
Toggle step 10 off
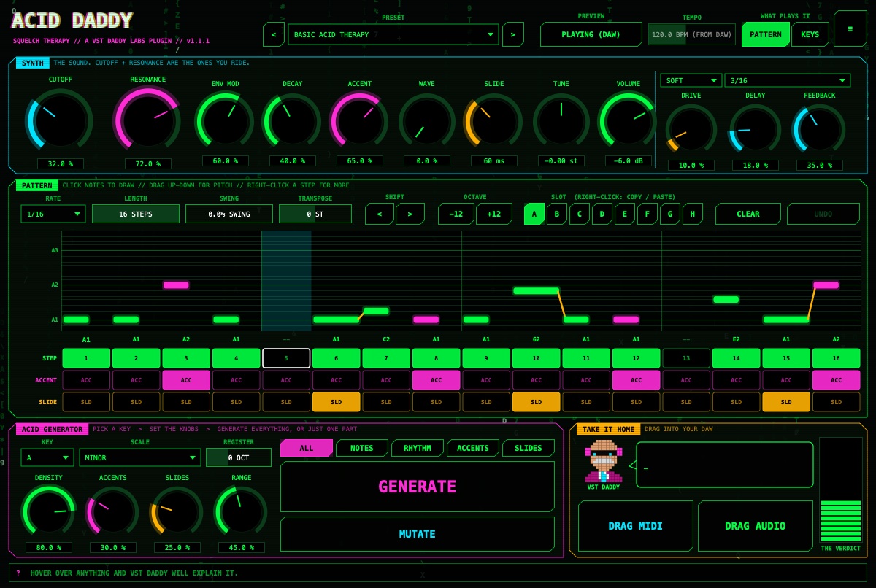536,358
